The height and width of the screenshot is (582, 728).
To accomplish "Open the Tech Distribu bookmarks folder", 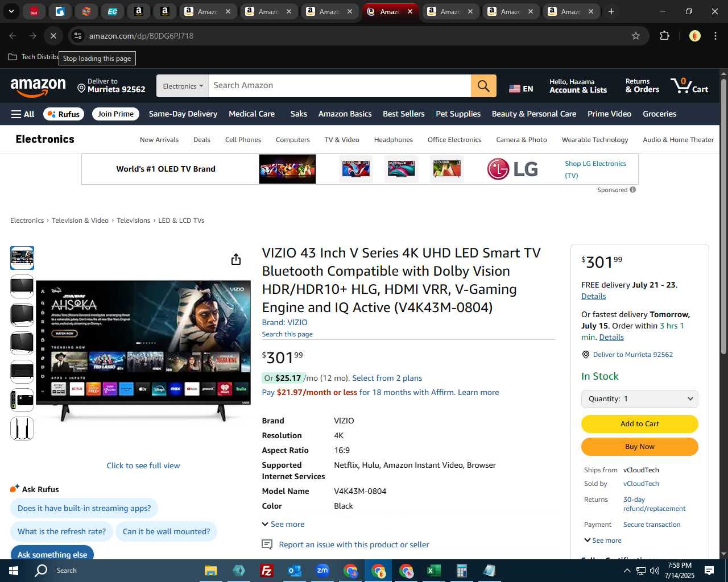I will [34, 57].
